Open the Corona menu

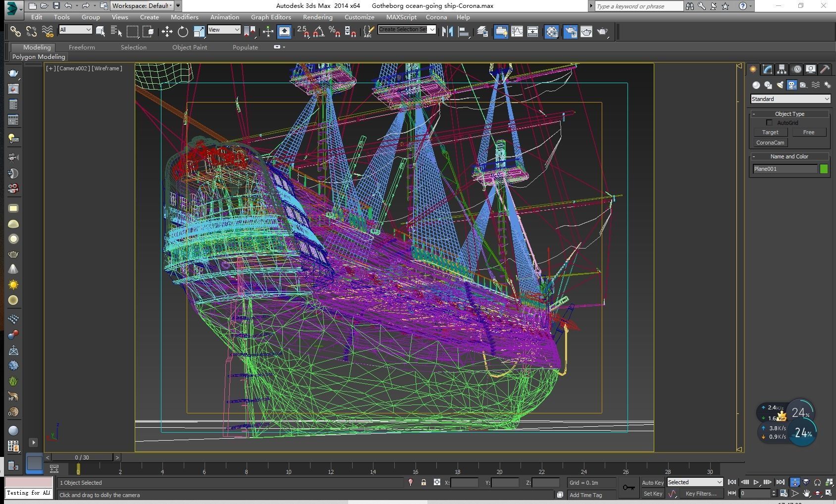(x=436, y=17)
